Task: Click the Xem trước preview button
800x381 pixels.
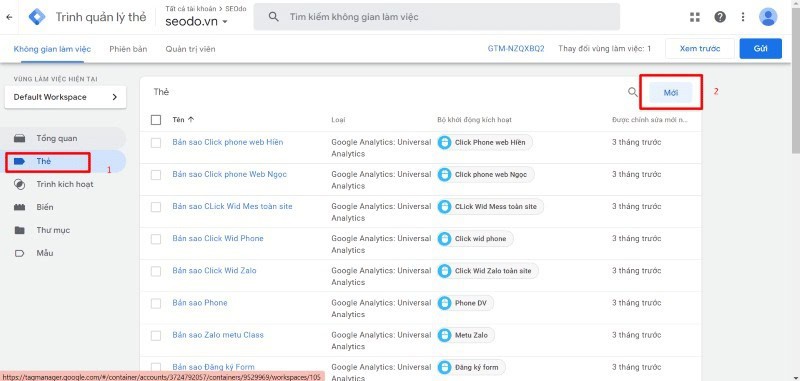Action: 700,48
